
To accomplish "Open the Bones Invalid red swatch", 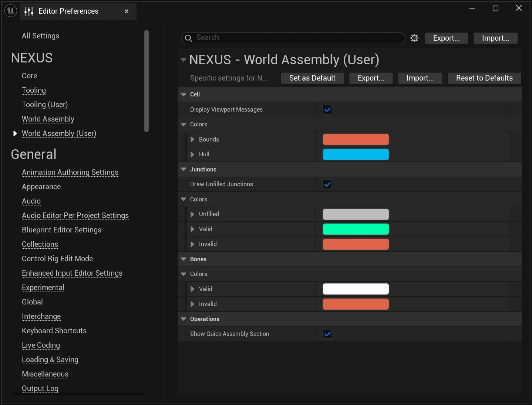I will tap(356, 304).
